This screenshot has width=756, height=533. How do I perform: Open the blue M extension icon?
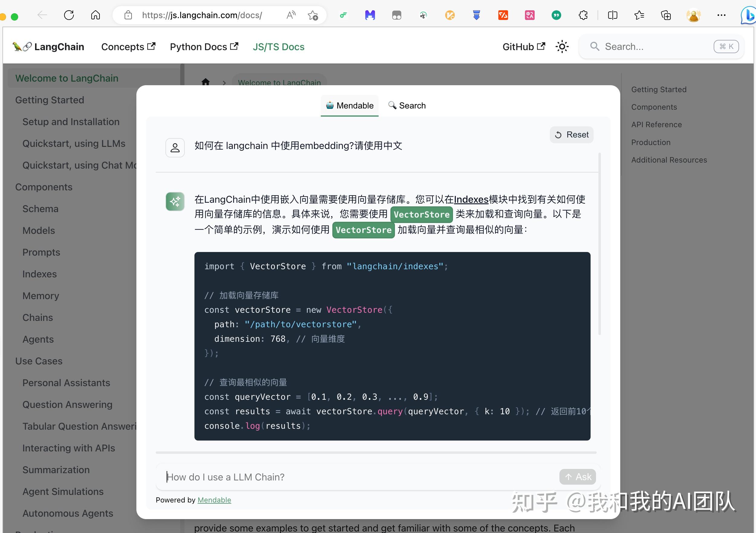tap(370, 15)
